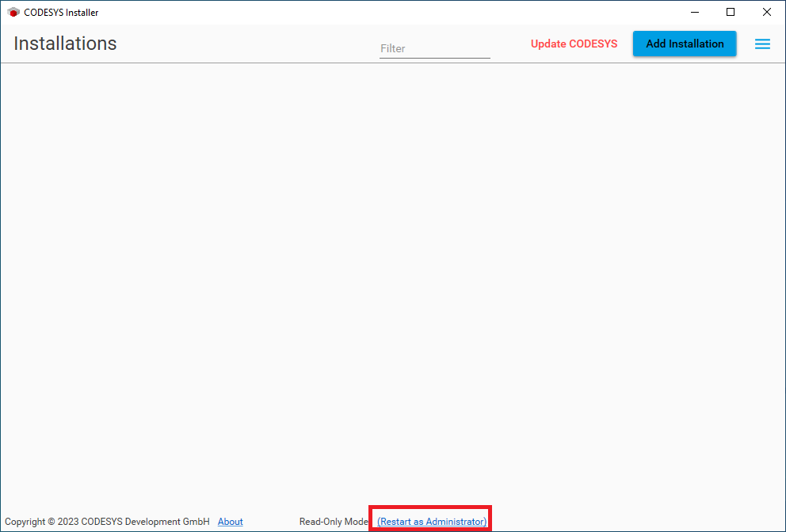Click the CODESYS logo in title bar
Image resolution: width=786 pixels, height=532 pixels.
point(13,13)
